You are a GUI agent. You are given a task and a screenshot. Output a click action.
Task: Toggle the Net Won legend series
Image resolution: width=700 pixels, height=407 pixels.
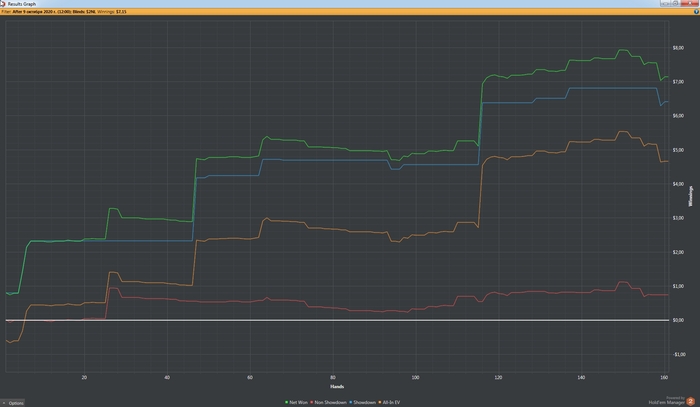296,403
